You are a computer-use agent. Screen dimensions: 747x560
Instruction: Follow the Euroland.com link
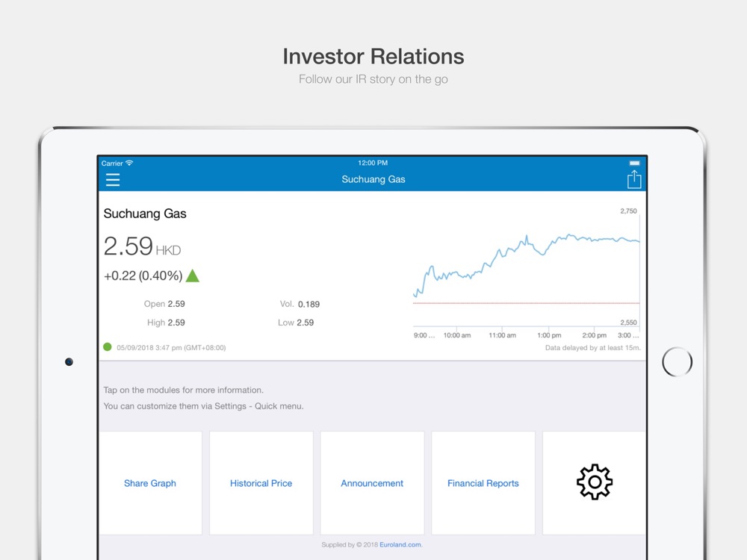pyautogui.click(x=400, y=545)
